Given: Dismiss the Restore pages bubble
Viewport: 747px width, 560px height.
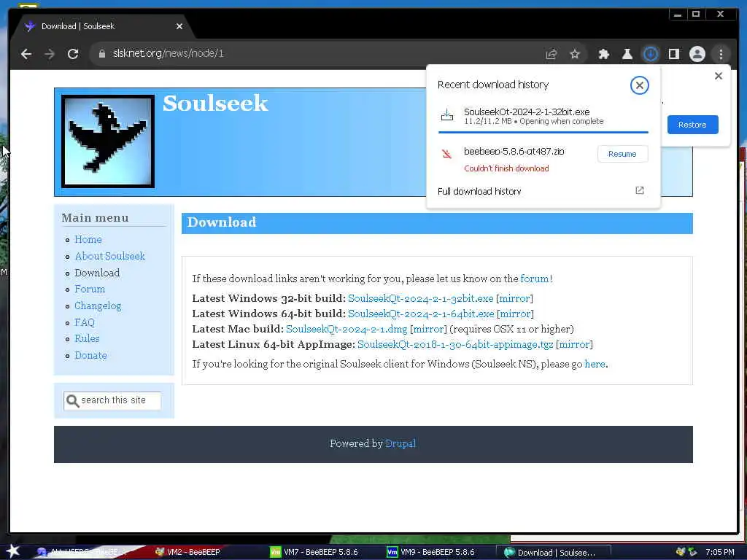Looking at the screenshot, I should (x=719, y=76).
